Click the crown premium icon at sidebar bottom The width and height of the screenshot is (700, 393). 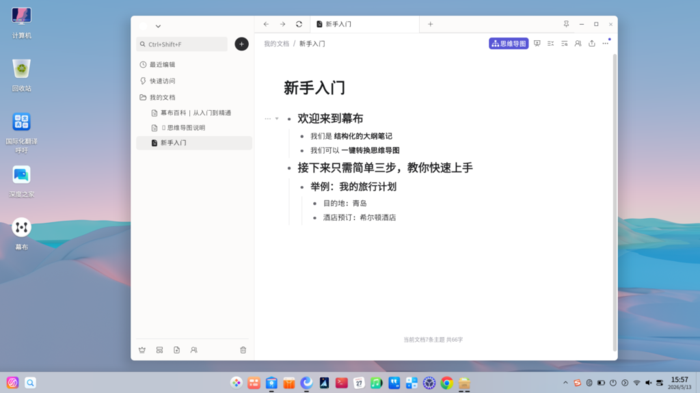[x=142, y=350]
